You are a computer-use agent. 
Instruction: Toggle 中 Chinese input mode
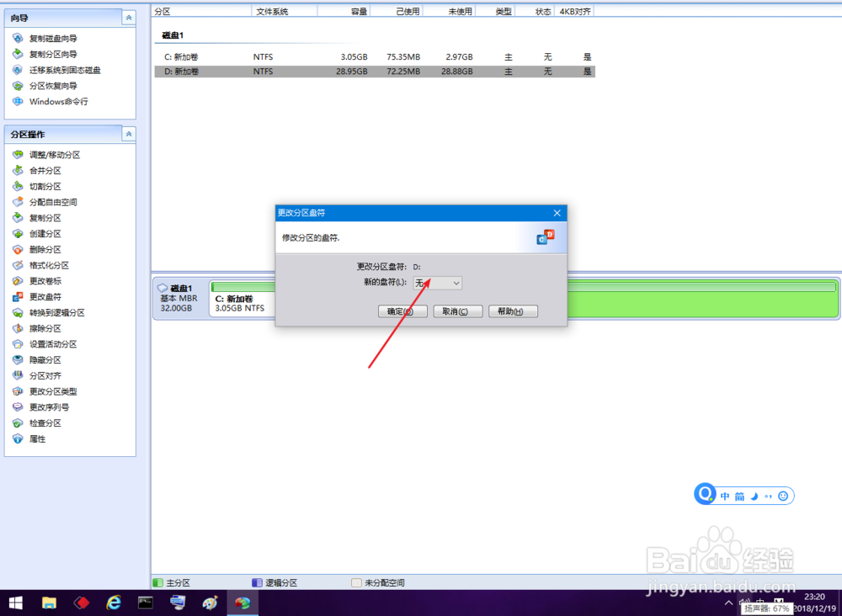point(725,497)
